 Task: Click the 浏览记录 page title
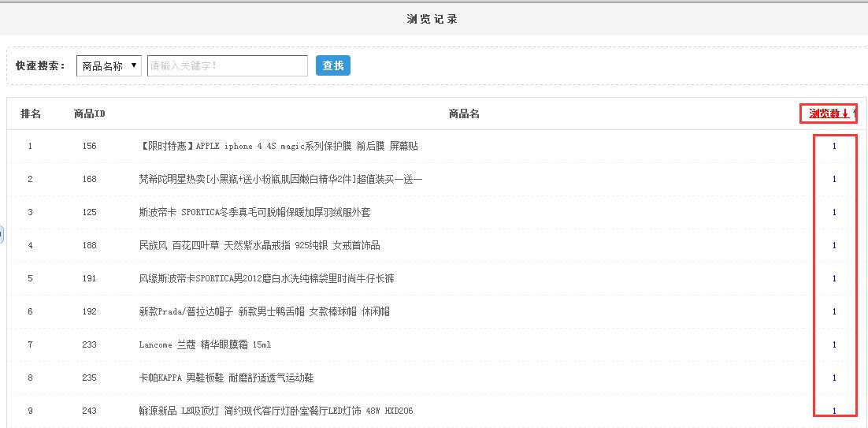tap(432, 20)
